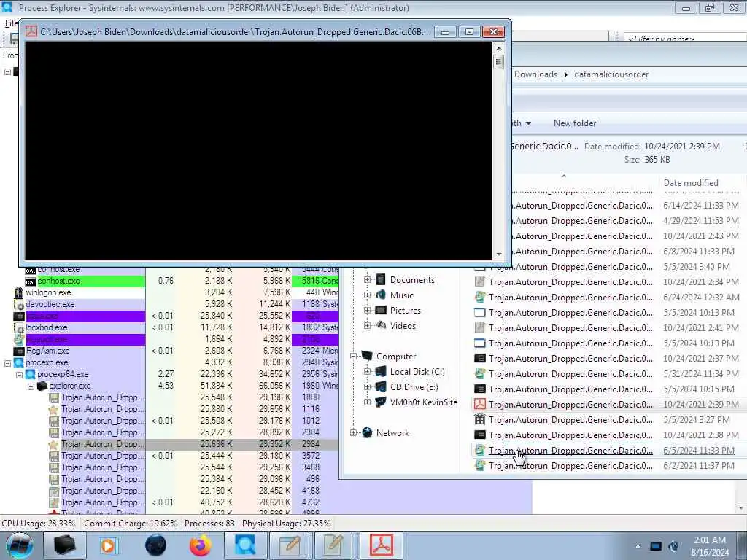Select Videos in Explorer navigation pane
The image size is (747, 560).
[x=403, y=326]
